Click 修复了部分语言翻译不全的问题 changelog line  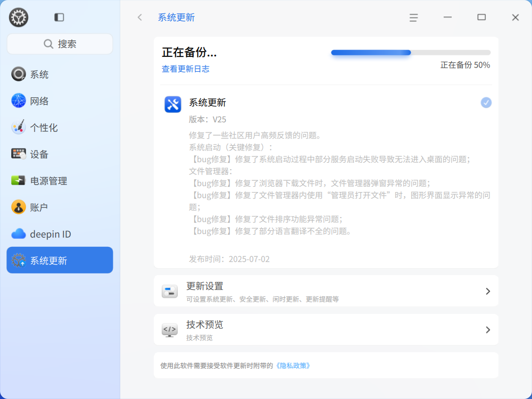click(x=270, y=231)
